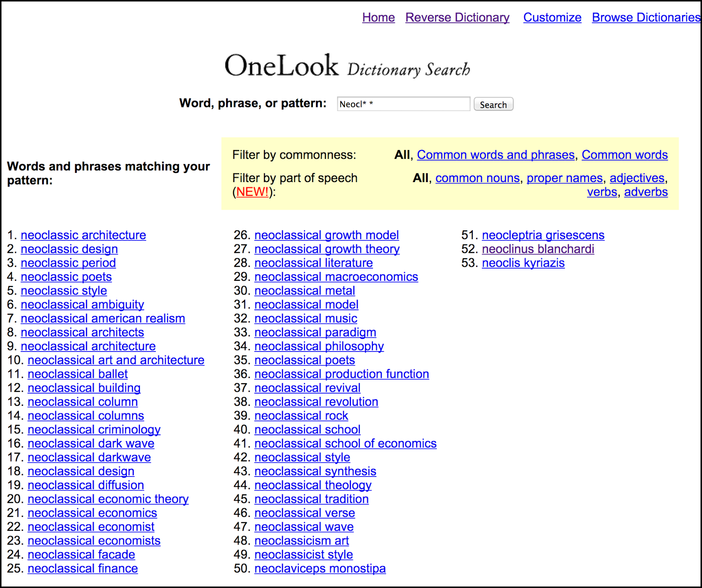
Task: Open neoclassical building entry
Action: [x=84, y=388]
